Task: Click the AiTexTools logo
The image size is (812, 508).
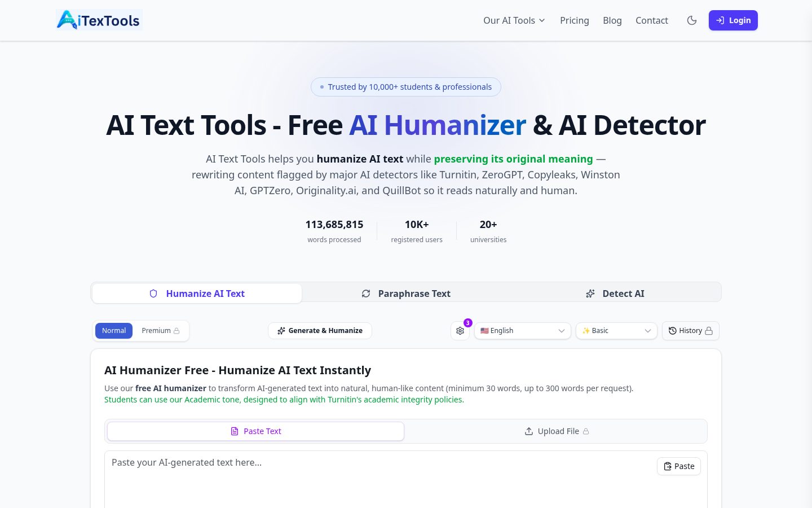Action: tap(99, 20)
